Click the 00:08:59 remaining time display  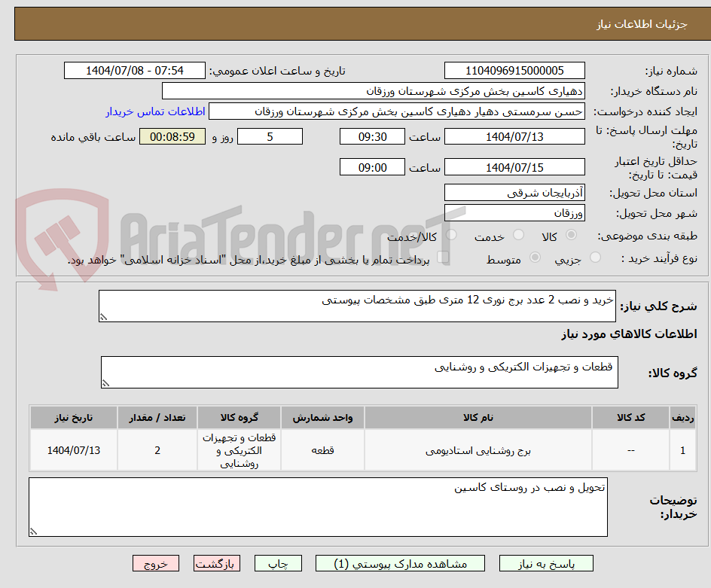click(x=172, y=136)
